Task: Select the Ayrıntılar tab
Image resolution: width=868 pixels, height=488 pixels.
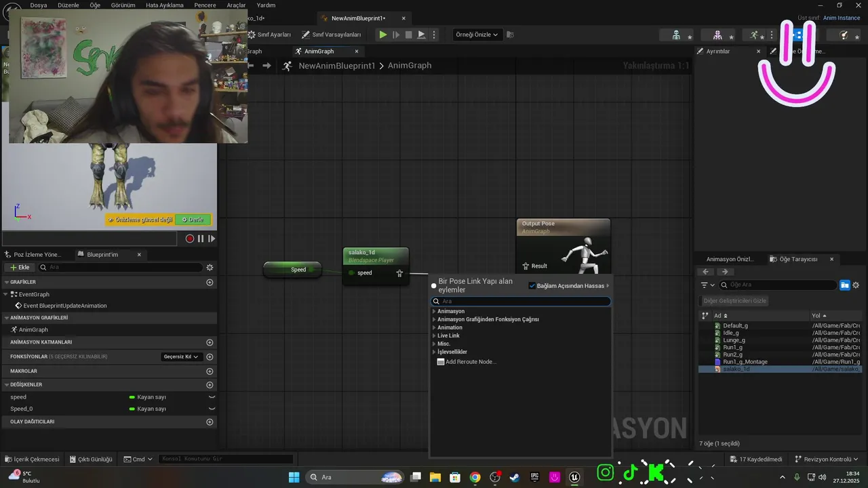Action: pyautogui.click(x=718, y=52)
